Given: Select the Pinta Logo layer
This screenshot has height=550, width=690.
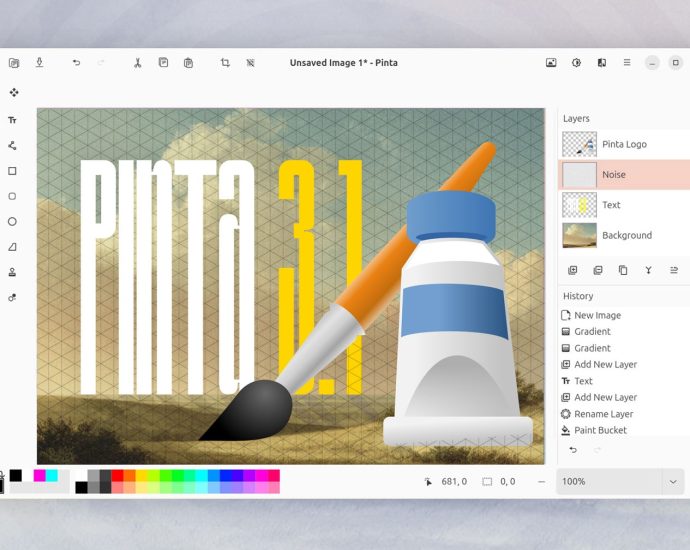Looking at the screenshot, I should coord(624,145).
